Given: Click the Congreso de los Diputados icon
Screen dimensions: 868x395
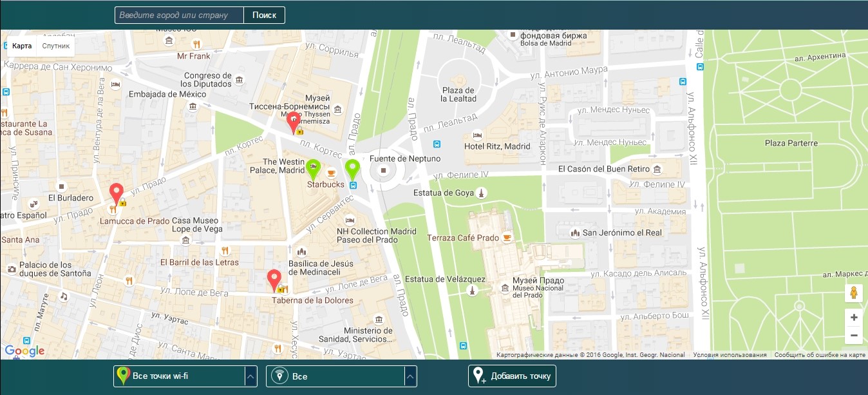Looking at the screenshot, I should click(x=240, y=80).
